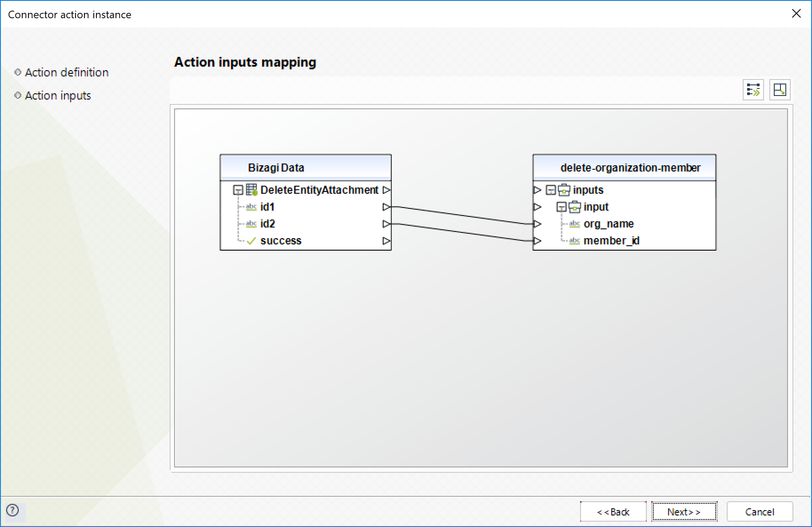Select the DeleteEntityAttachment entity row
Viewport: 812px width, 527px height.
[306, 190]
